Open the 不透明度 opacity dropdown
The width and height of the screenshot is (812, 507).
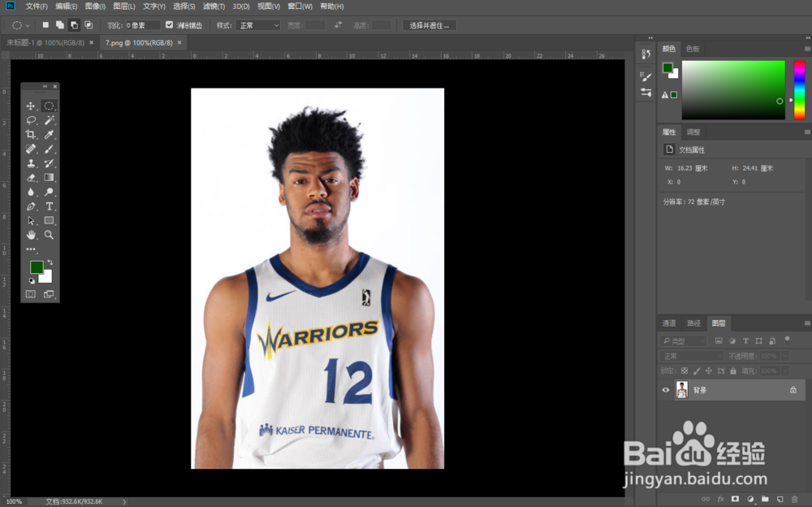click(785, 356)
